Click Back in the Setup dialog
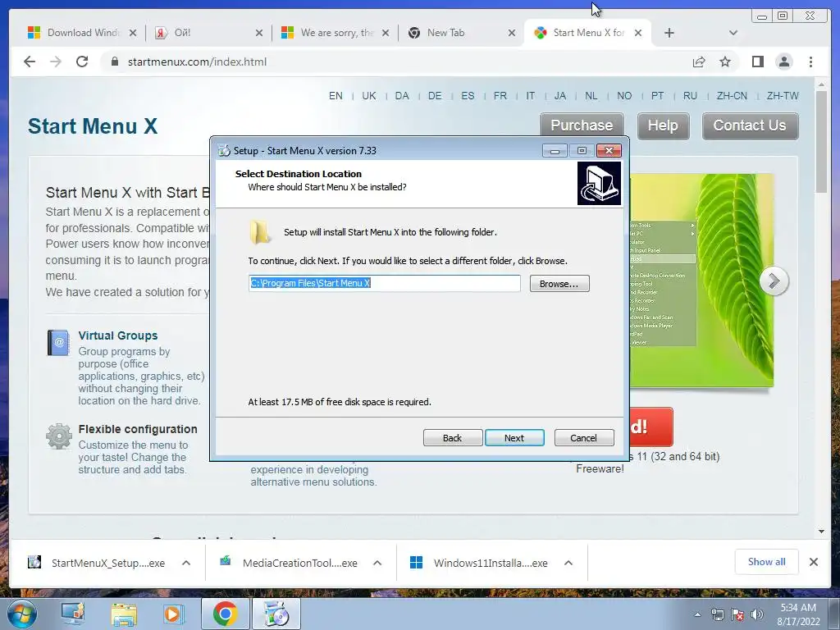The image size is (840, 630). pos(453,438)
